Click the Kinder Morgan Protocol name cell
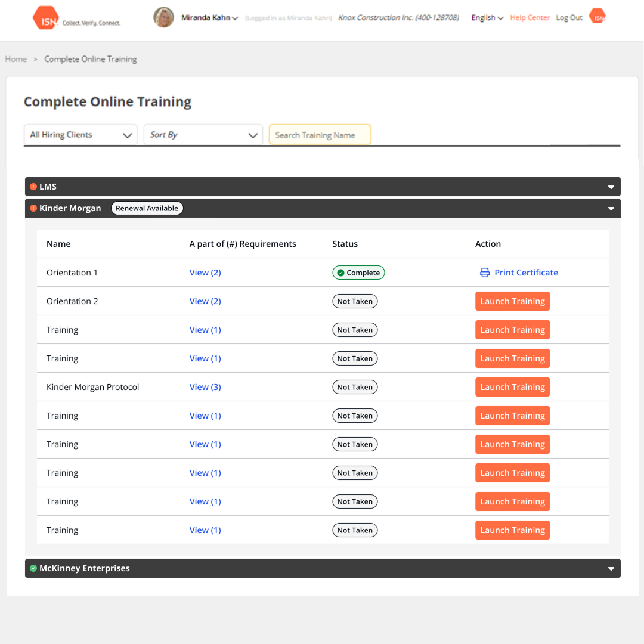644x644 pixels. pos(93,388)
